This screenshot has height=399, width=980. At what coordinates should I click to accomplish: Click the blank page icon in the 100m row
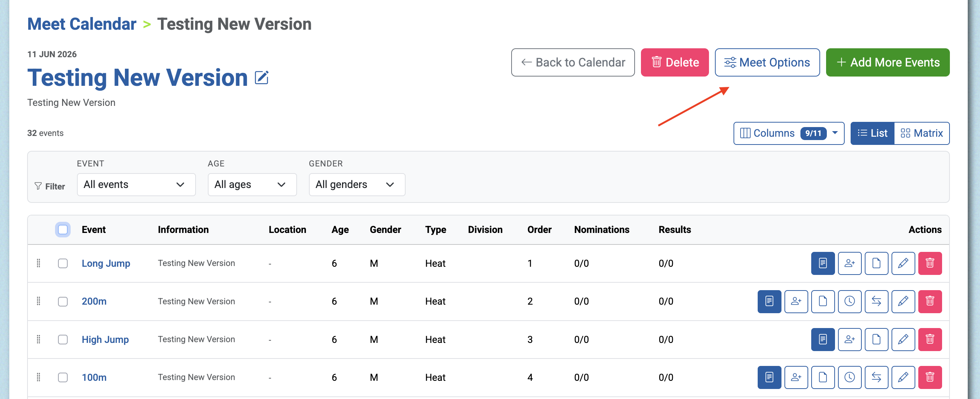[822, 377]
